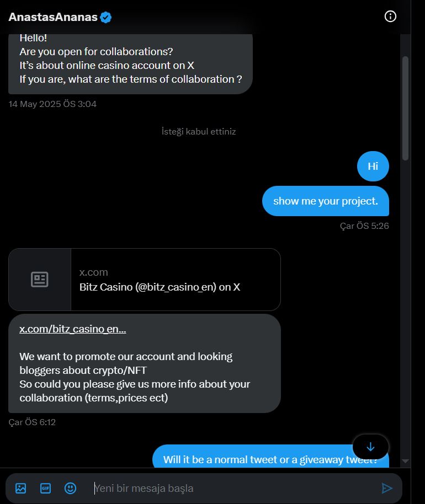Click the 'normal tweet or giveaway' message
425x504 pixels.
pos(270,457)
